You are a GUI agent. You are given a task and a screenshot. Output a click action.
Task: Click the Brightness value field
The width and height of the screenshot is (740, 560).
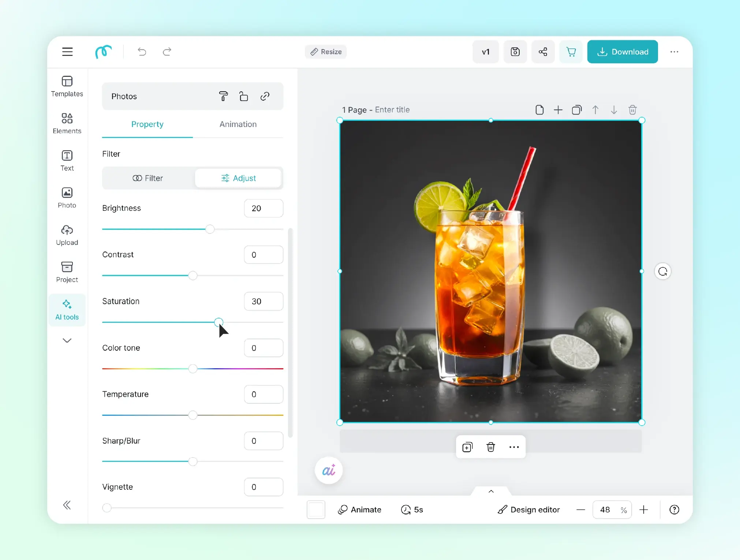[x=264, y=208]
